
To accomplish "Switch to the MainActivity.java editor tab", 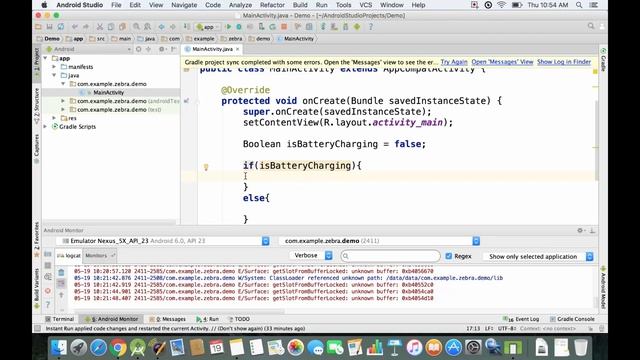I will (212, 49).
